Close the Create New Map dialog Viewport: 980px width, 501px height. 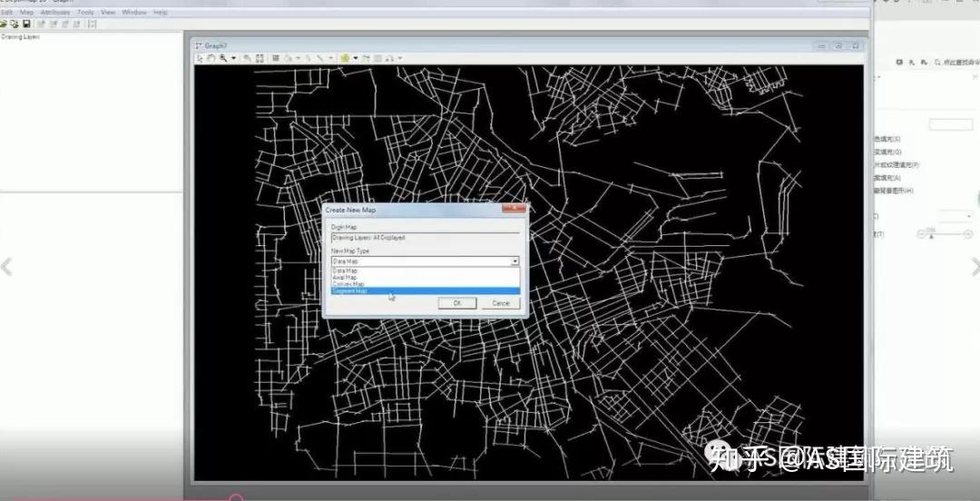(514, 209)
